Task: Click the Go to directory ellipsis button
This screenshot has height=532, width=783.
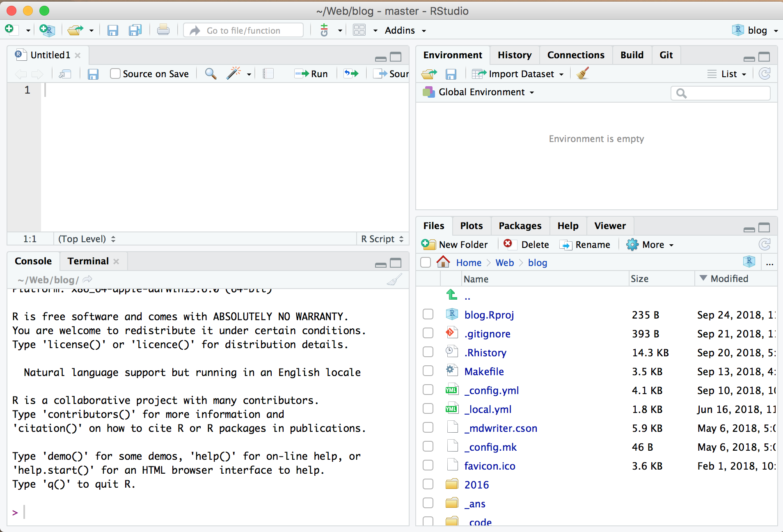Action: [770, 263]
